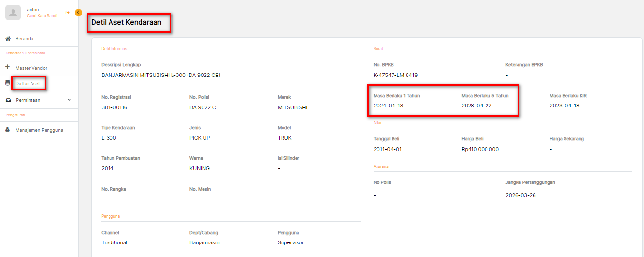This screenshot has width=644, height=257.
Task: Click the database icon beside Daftar Aset
Action: [x=7, y=83]
